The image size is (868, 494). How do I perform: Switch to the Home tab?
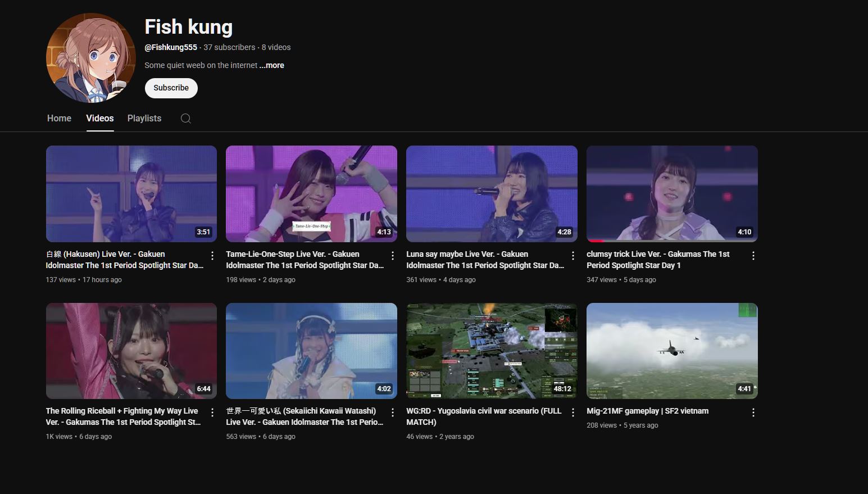(x=59, y=118)
